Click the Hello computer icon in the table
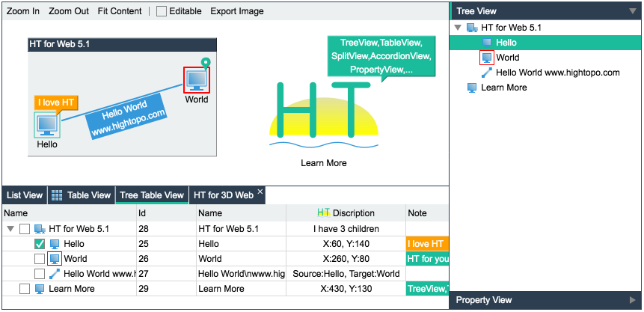Screen dimensions: 644x312 coord(54,244)
